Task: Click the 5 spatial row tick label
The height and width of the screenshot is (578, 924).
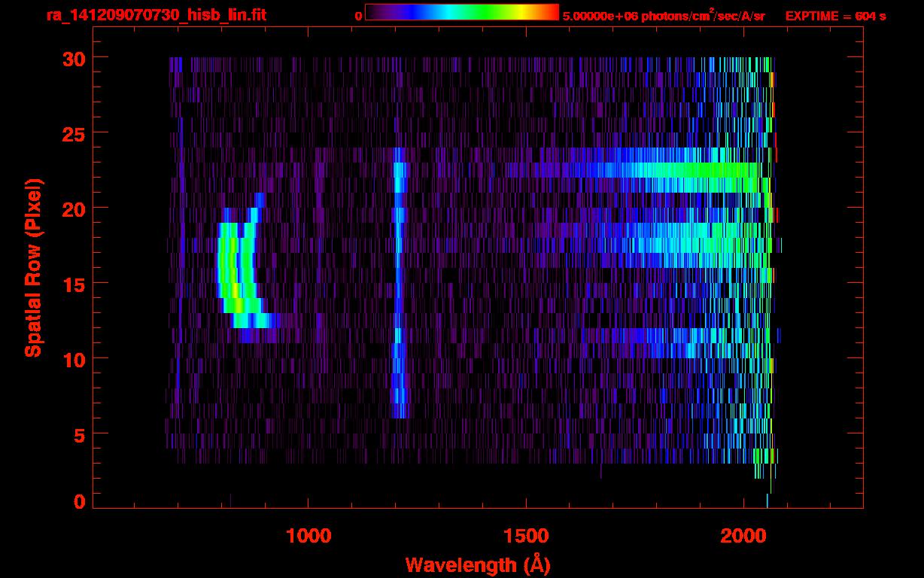Action: click(x=79, y=434)
